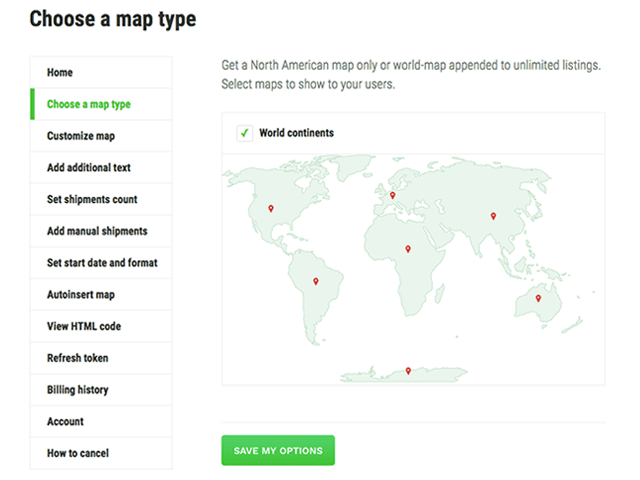Open the Home menu item
Viewport: 640px width, 480px height.
point(60,72)
